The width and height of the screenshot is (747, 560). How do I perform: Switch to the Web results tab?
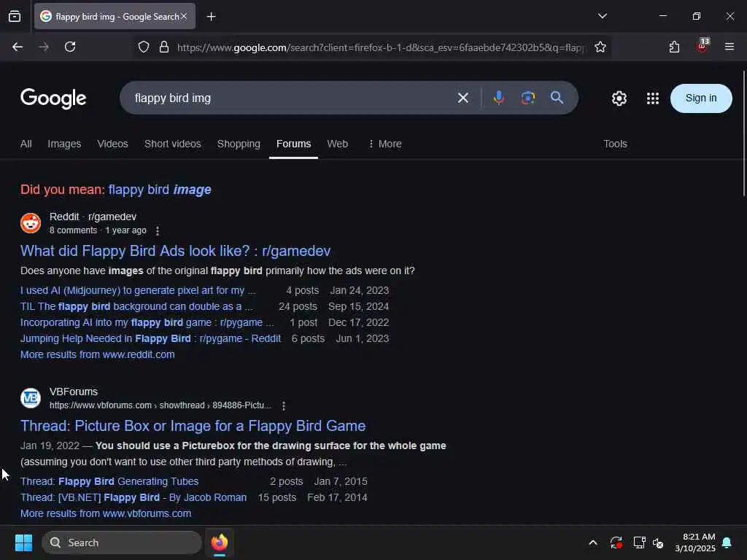click(337, 144)
